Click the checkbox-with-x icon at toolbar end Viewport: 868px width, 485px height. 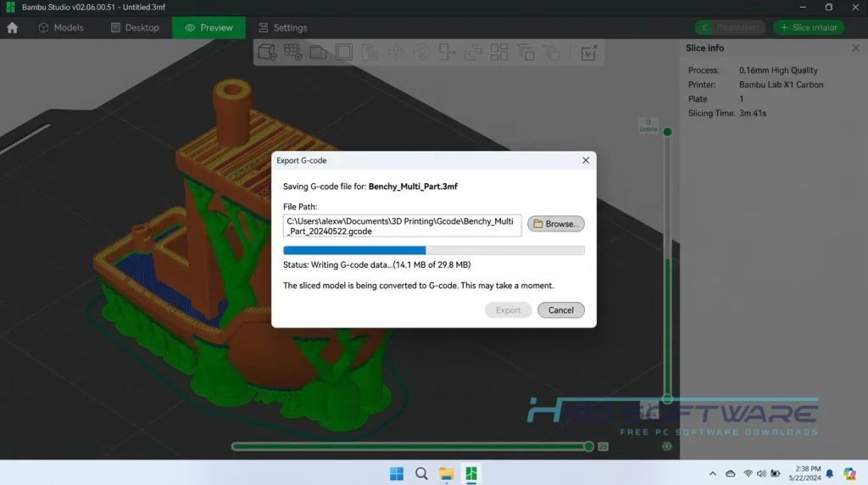pyautogui.click(x=589, y=52)
